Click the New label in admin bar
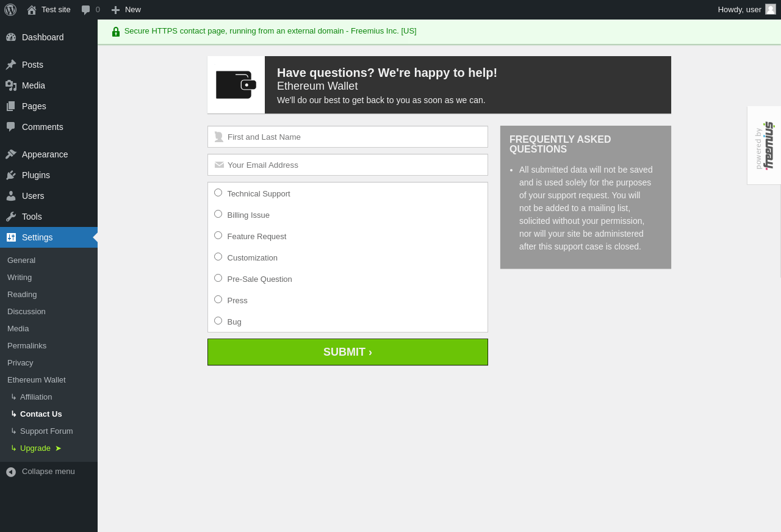This screenshot has height=532, width=781. pyautogui.click(x=133, y=10)
